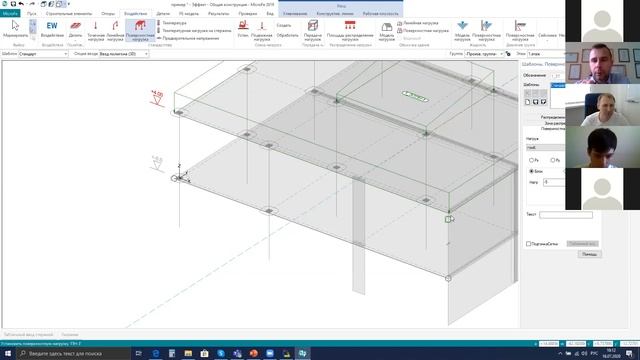The image size is (640, 360).
Task: Open the Шаблон Стандарт dropdown
Action: (x=43, y=54)
